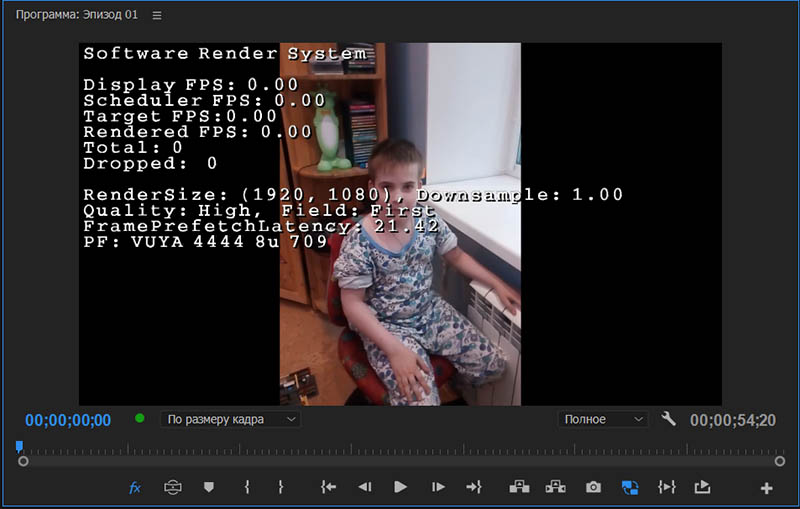This screenshot has height=509, width=800.
Task: Open the Программа panel hamburger menu
Action: 156,15
